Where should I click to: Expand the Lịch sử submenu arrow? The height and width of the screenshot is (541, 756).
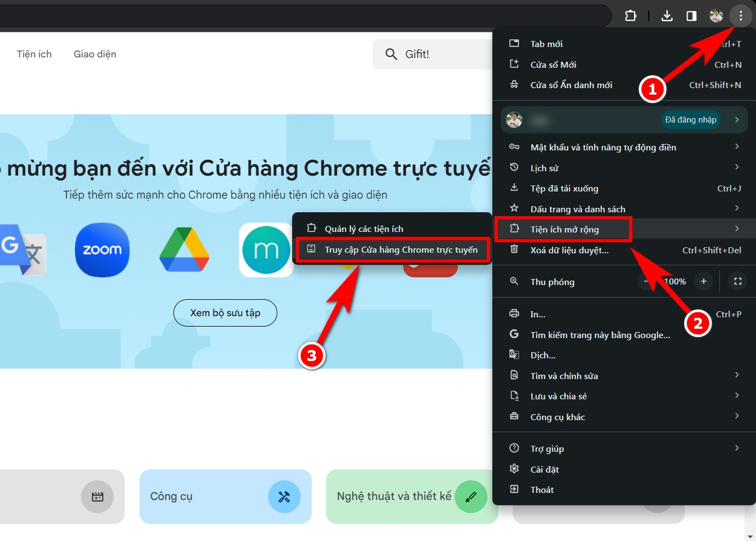[x=737, y=167]
